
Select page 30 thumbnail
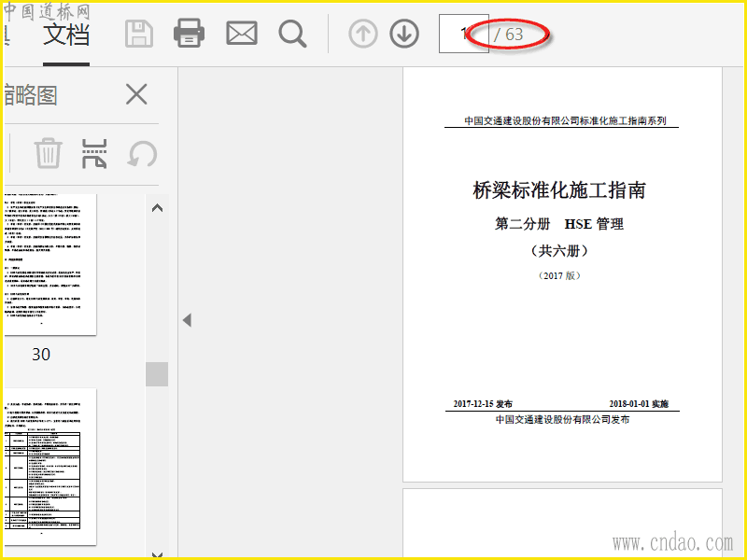click(49, 264)
